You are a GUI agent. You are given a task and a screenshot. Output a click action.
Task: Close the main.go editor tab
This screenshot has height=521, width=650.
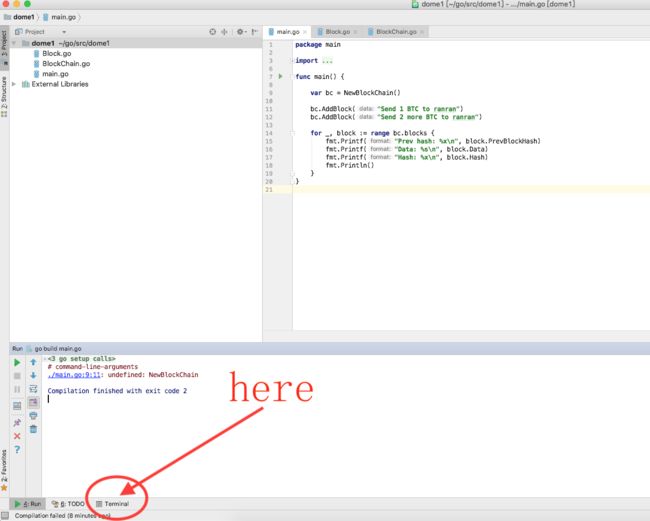305,32
